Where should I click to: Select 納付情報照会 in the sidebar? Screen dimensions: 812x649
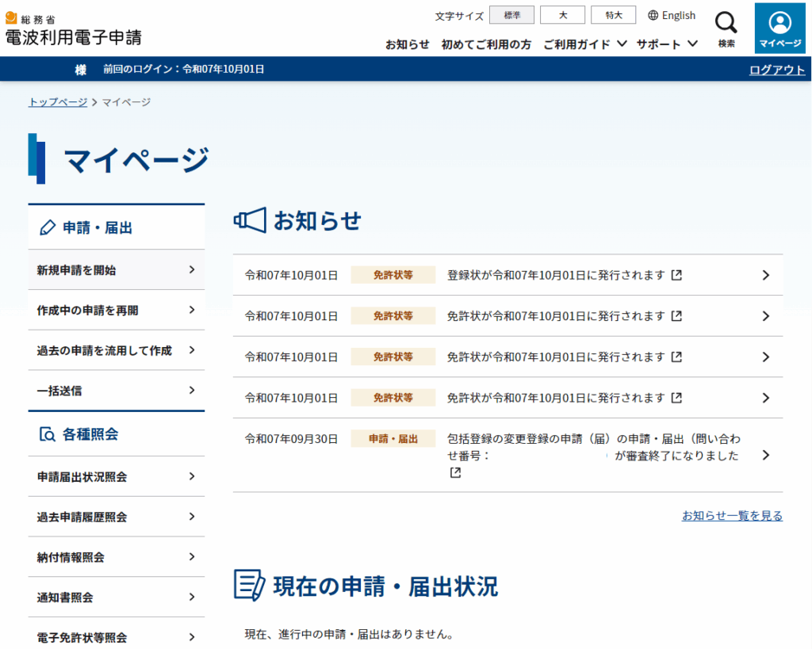tap(116, 557)
